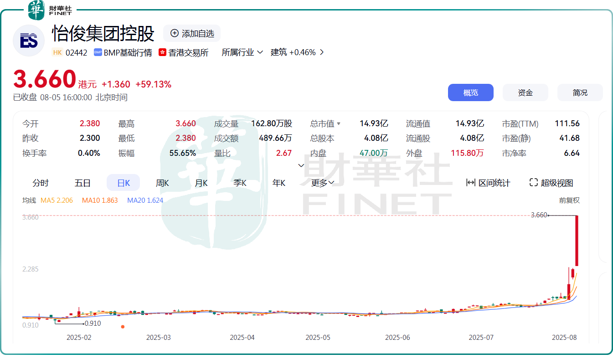This screenshot has height=364, width=613.
Task: Click the 区间统计 range icon
Action: click(x=470, y=183)
